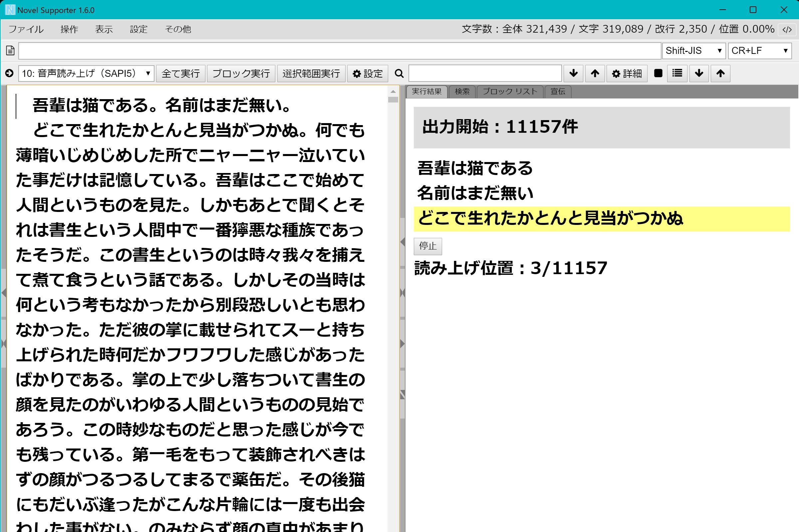Switch to the 宣伝 tab
This screenshot has height=532, width=799.
(x=558, y=91)
